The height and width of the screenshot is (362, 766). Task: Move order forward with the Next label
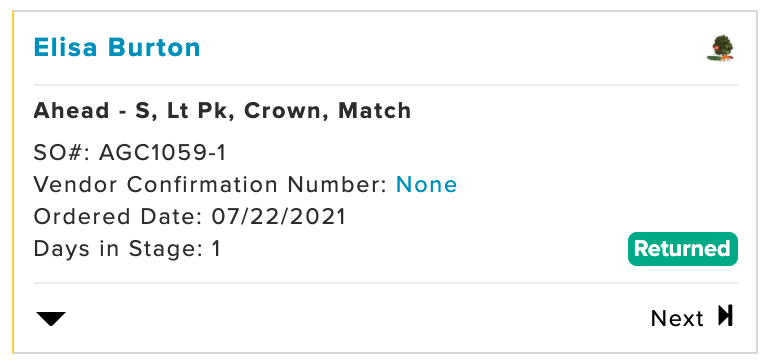click(x=677, y=319)
